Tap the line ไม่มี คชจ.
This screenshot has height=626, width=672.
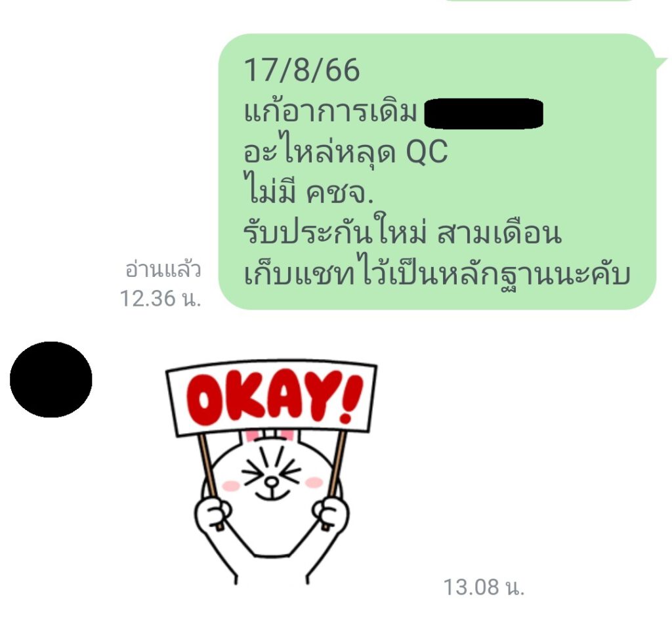point(308,192)
